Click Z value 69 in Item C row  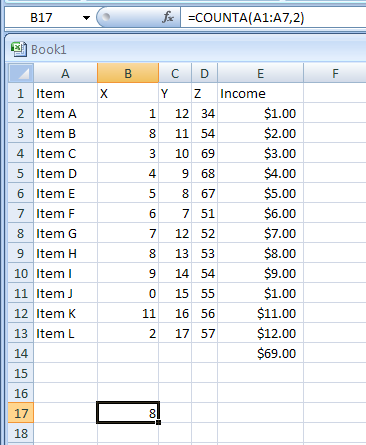(x=204, y=153)
